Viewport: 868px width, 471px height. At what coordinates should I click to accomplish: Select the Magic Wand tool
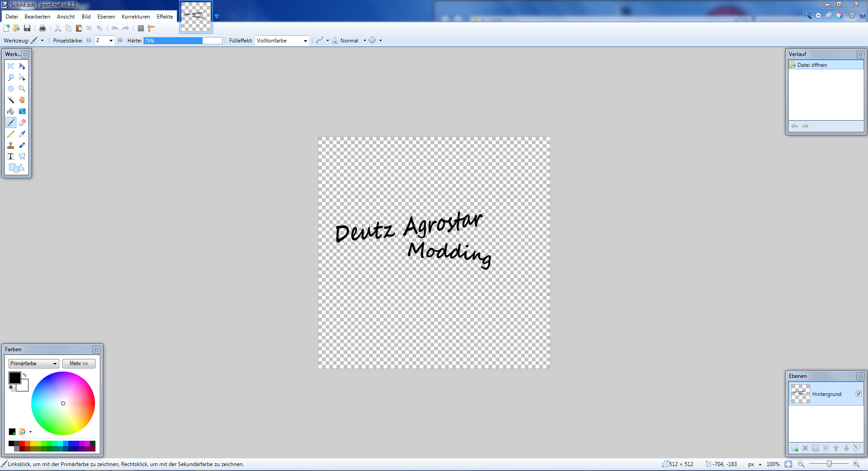11,100
